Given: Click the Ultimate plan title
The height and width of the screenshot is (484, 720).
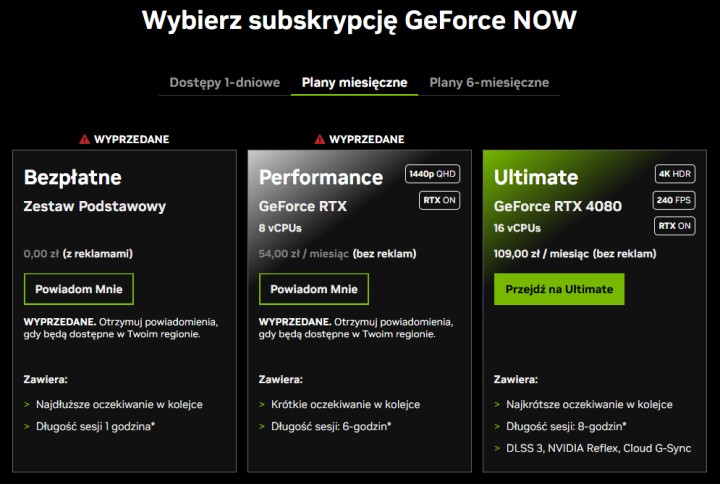Looking at the screenshot, I should pyautogui.click(x=536, y=178).
